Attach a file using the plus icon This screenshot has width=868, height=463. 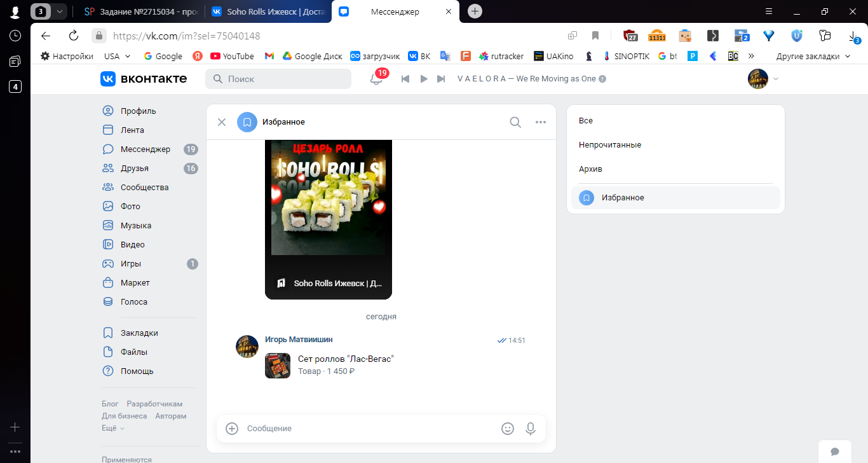coord(233,429)
